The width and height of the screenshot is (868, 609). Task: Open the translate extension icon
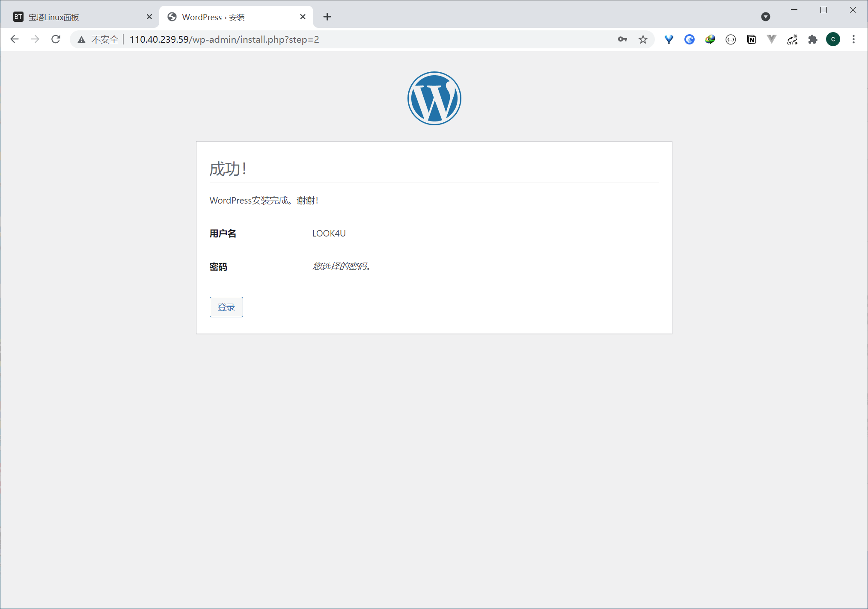792,39
